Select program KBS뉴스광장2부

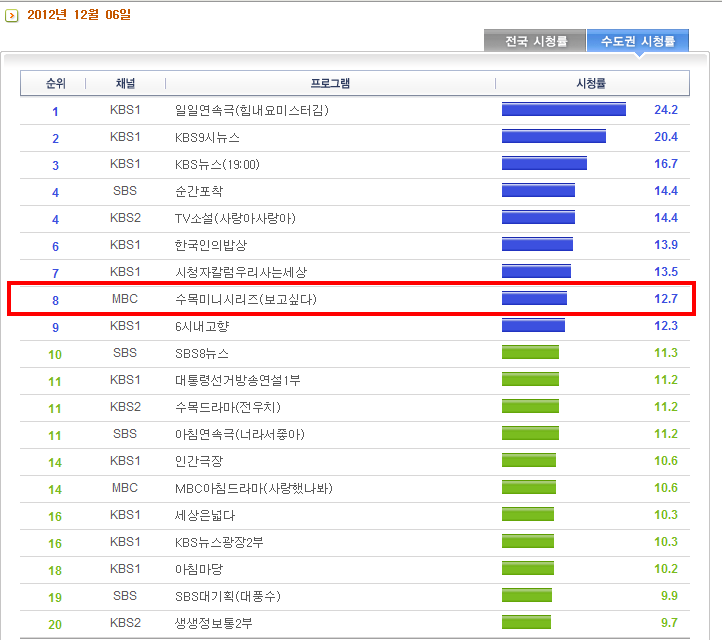pos(219,542)
